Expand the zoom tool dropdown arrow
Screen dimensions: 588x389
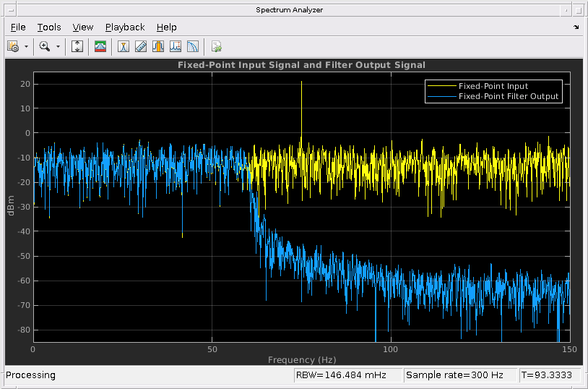click(58, 46)
